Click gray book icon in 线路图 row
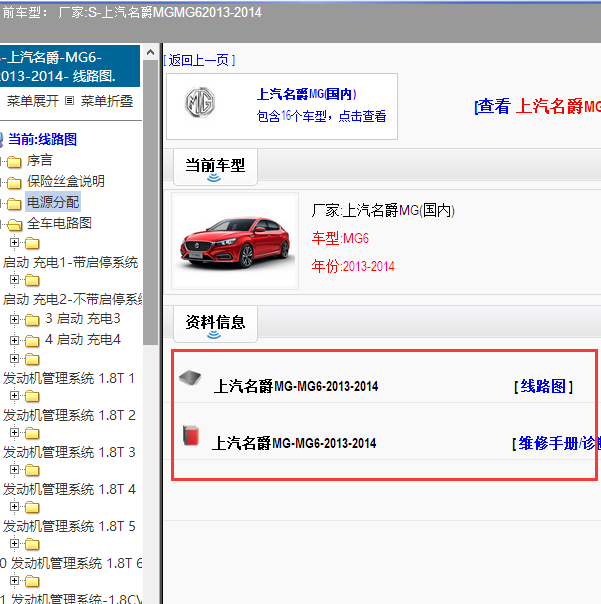601x604 pixels. click(x=190, y=378)
